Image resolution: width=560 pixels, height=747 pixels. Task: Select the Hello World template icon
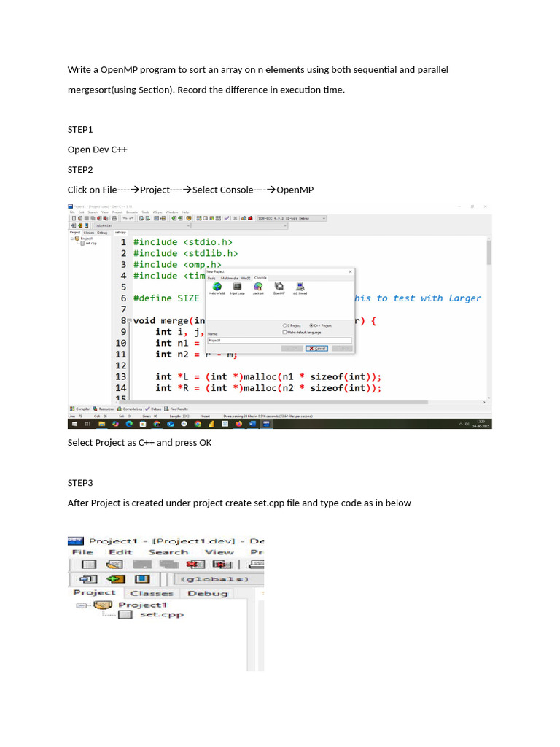(217, 288)
